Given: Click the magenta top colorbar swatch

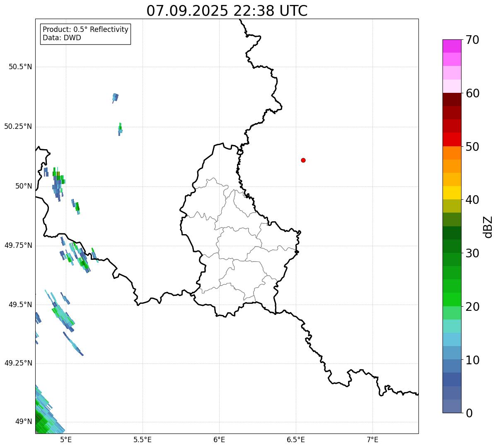Looking at the screenshot, I should (452, 46).
